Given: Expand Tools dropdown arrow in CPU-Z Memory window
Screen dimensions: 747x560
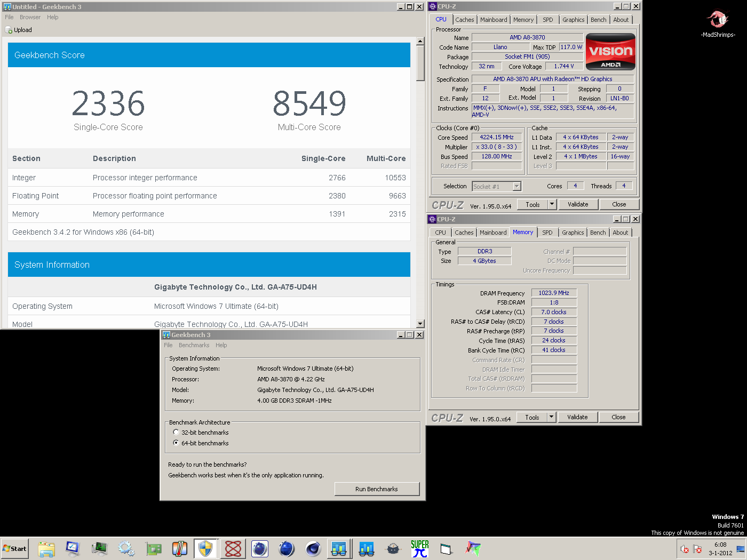Looking at the screenshot, I should pyautogui.click(x=552, y=417).
